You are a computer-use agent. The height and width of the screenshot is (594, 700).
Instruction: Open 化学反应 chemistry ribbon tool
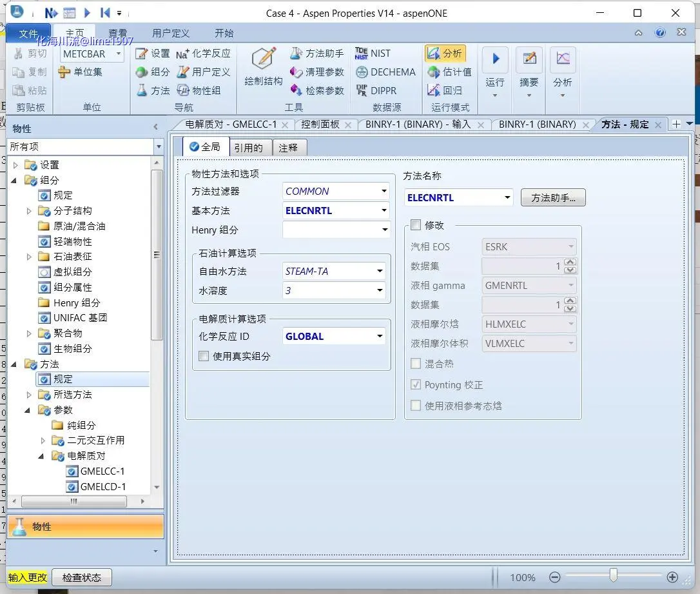click(x=203, y=54)
